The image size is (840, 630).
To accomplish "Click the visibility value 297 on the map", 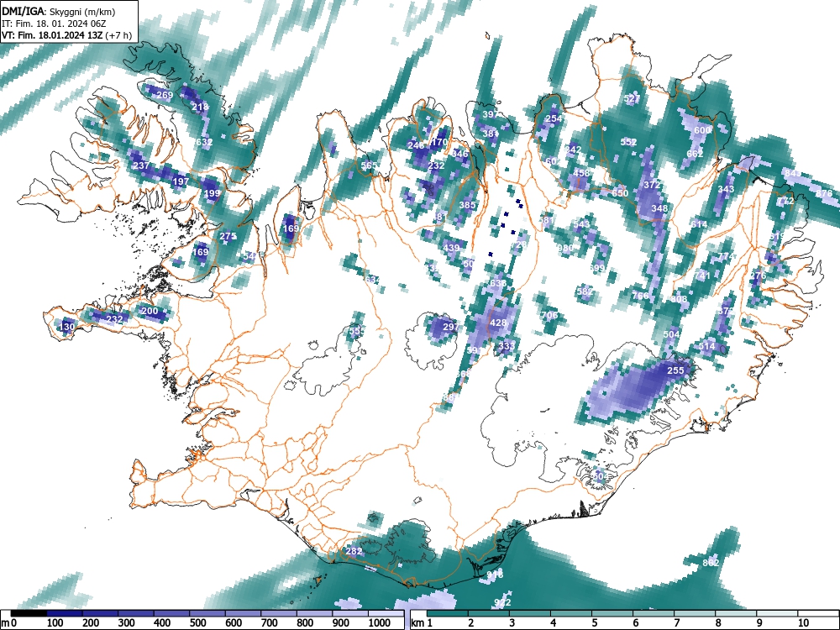I will point(451,327).
